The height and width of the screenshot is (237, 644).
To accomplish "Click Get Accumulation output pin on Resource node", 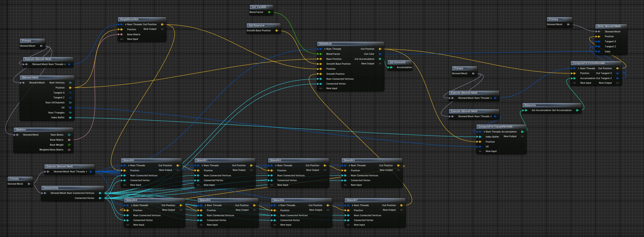I will click(x=577, y=110).
